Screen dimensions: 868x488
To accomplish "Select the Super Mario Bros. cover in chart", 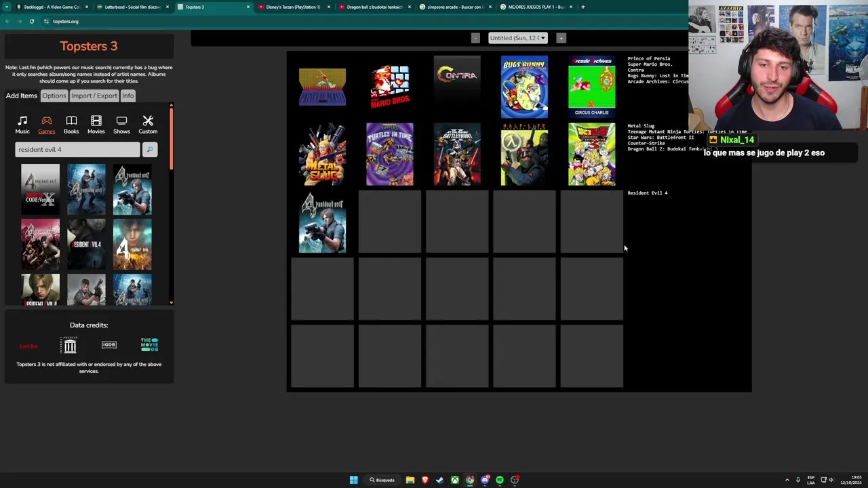I will [390, 87].
